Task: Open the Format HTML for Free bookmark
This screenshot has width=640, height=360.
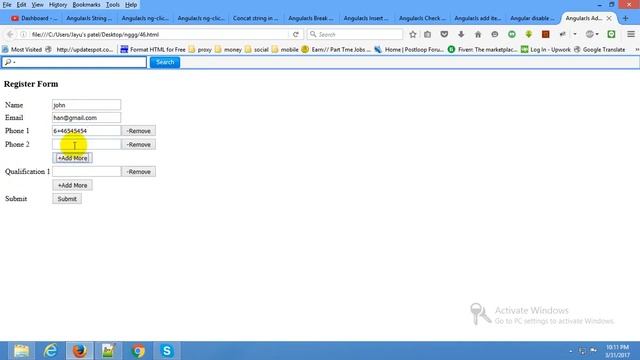Action: click(153, 49)
